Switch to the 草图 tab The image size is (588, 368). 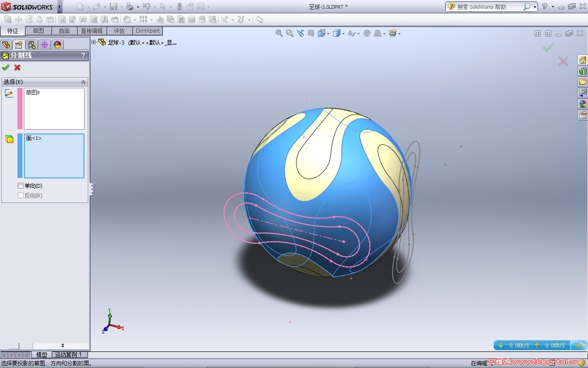coord(39,31)
